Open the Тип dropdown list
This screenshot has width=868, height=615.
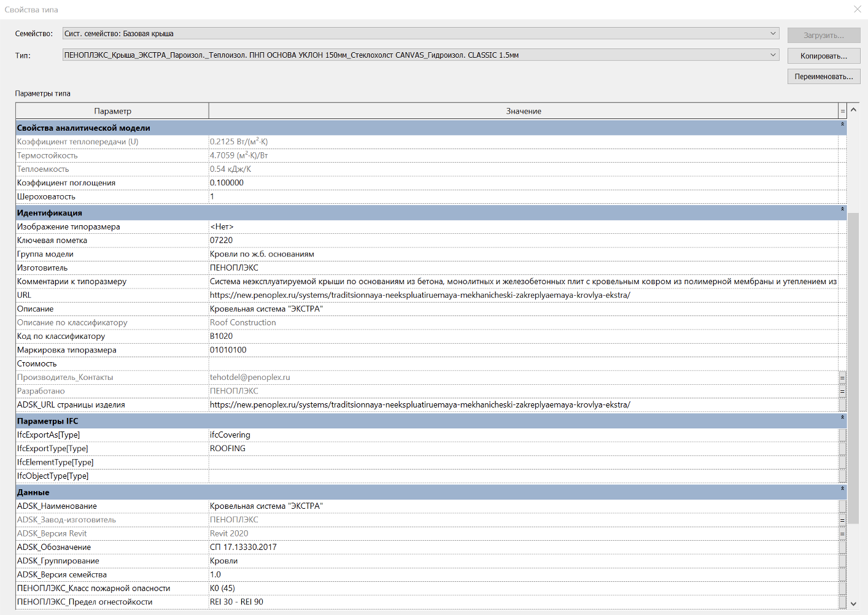[773, 55]
